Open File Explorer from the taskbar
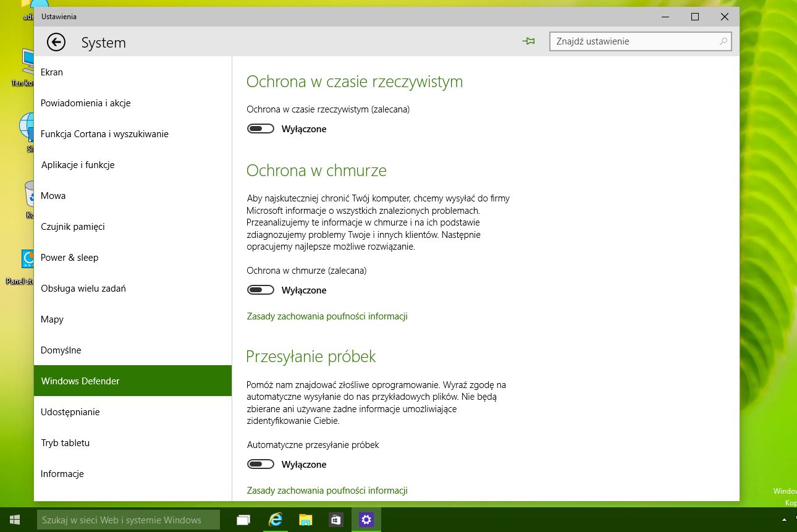The width and height of the screenshot is (797, 532). pos(305,519)
